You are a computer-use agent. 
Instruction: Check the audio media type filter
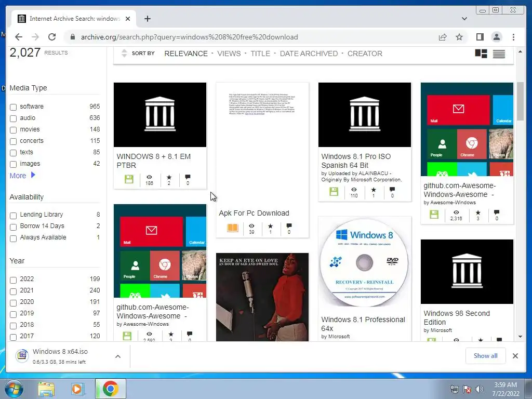[13, 118]
